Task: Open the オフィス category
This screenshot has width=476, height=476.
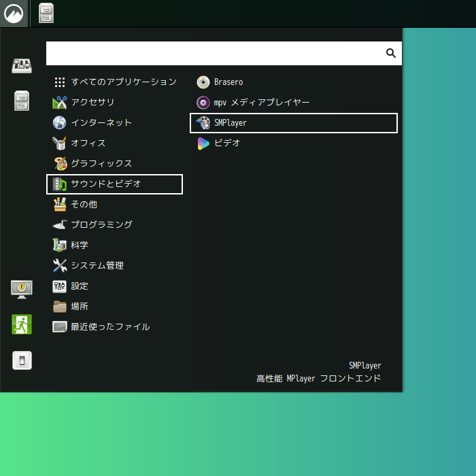Action: click(114, 143)
